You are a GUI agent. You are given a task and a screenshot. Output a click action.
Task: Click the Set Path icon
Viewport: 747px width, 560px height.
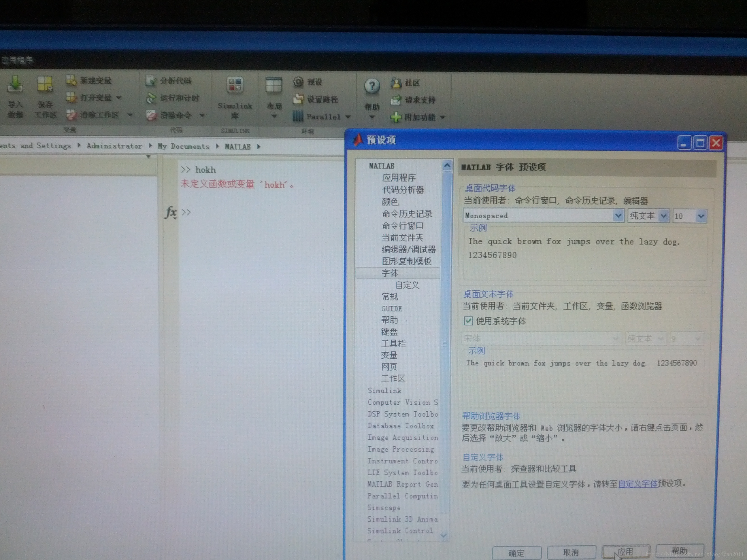click(x=299, y=99)
